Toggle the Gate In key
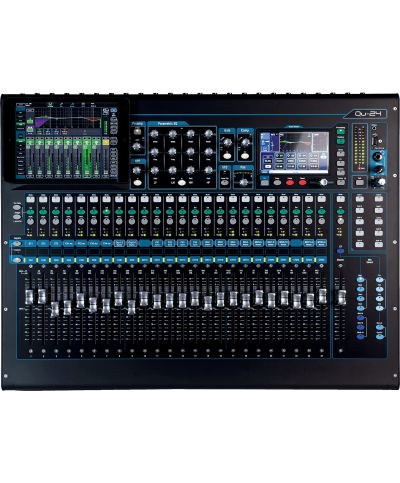Image resolution: width=400 pixels, height=483 pixels. click(227, 155)
